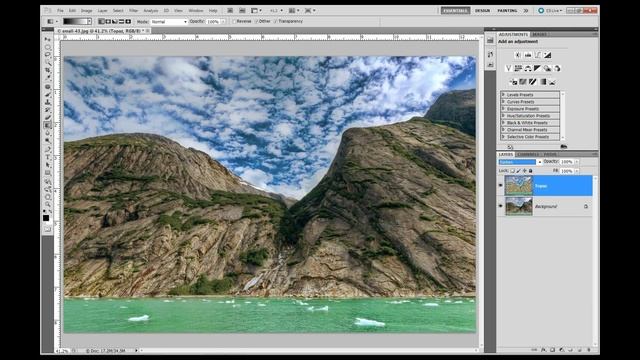Choose Diamond Gradient style
Image resolution: width=640 pixels, height=360 pixels.
click(128, 21)
